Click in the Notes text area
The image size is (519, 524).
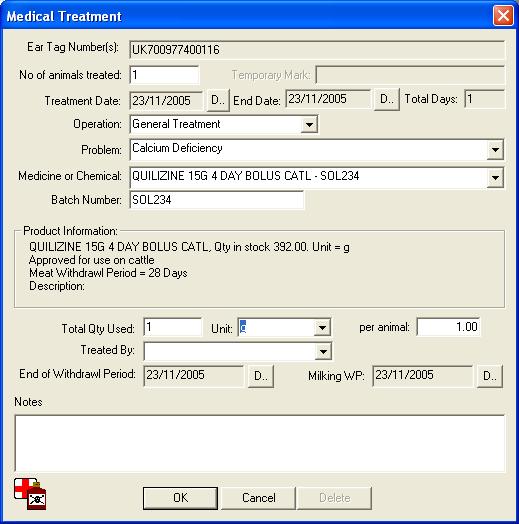tap(260, 443)
